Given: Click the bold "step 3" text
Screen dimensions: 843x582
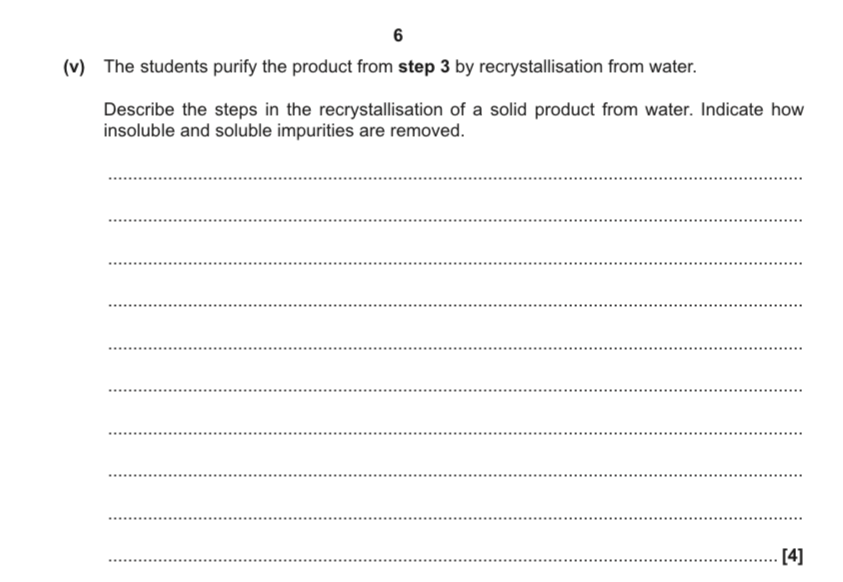Looking at the screenshot, I should point(424,68).
